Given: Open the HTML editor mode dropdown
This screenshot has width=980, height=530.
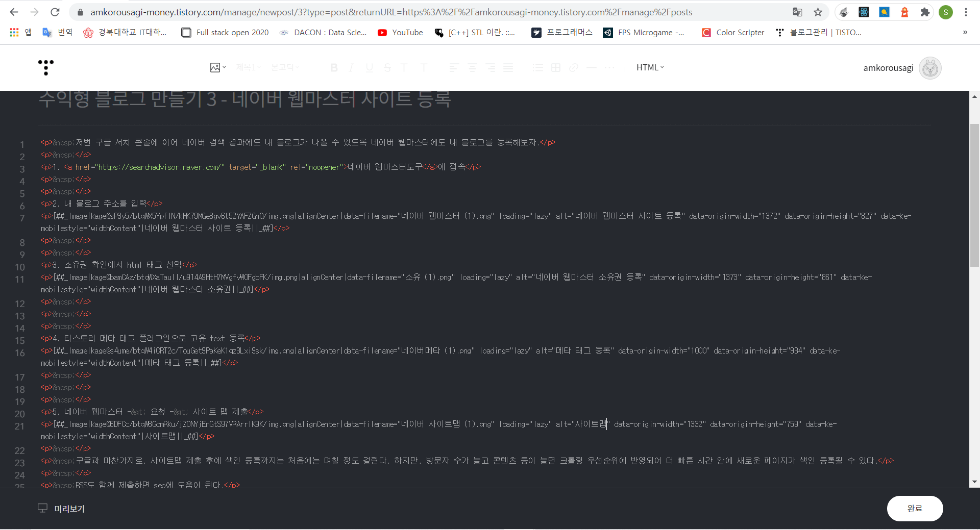Looking at the screenshot, I should [650, 67].
